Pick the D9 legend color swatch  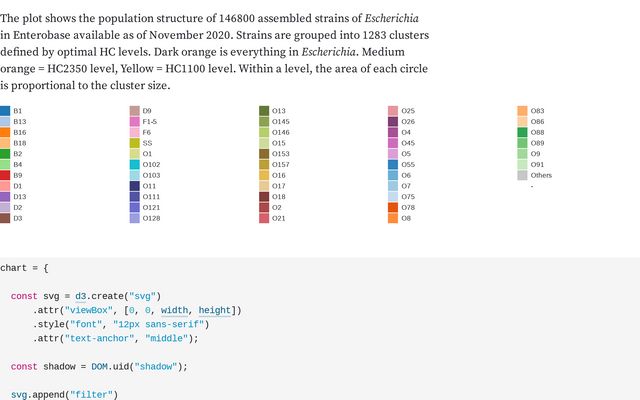pyautogui.click(x=134, y=110)
